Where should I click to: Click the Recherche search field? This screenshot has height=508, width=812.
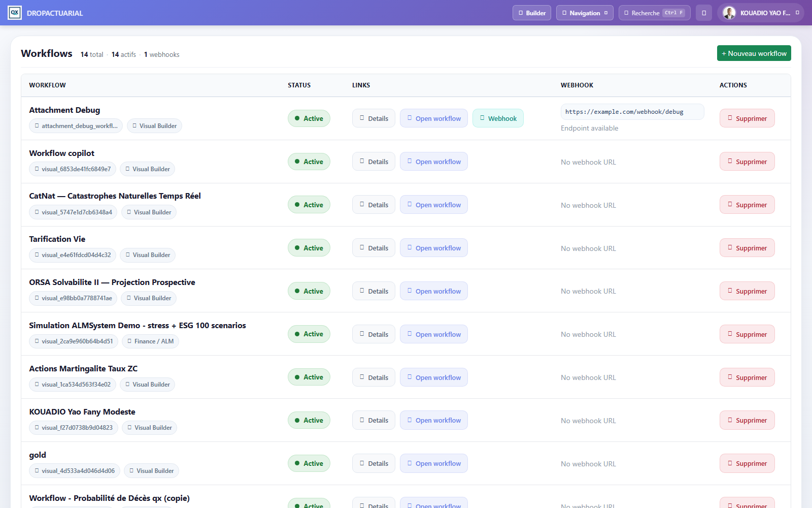coord(655,13)
